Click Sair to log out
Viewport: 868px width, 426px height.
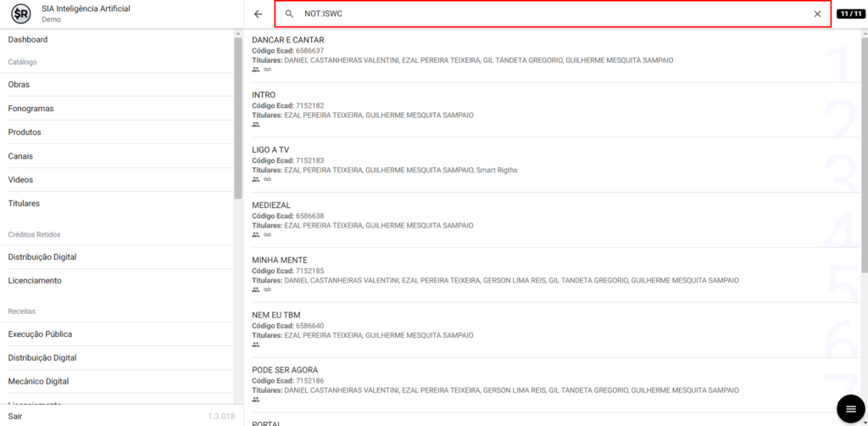click(x=15, y=416)
